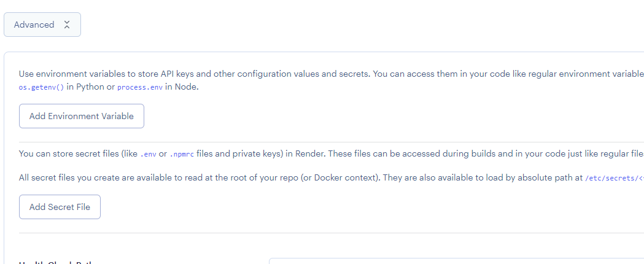The image size is (644, 264).
Task: Collapse the Advanced section chevron icon
Action: [x=67, y=25]
